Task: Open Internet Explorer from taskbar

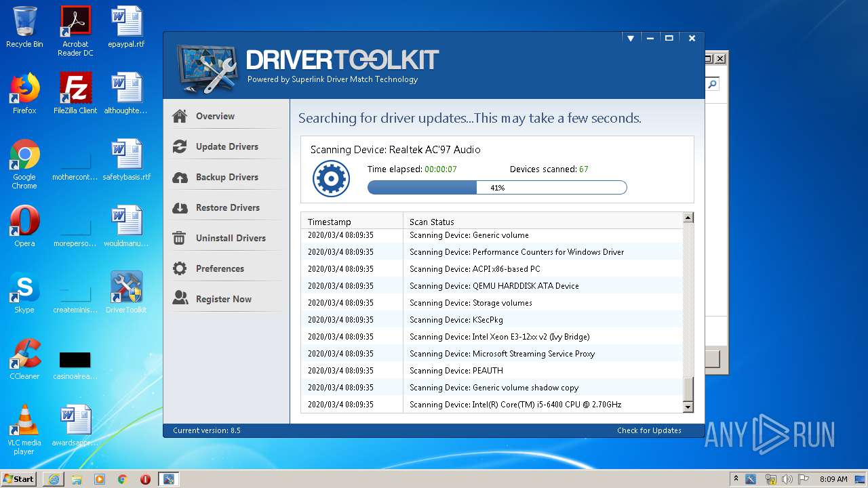Action: pyautogui.click(x=54, y=479)
